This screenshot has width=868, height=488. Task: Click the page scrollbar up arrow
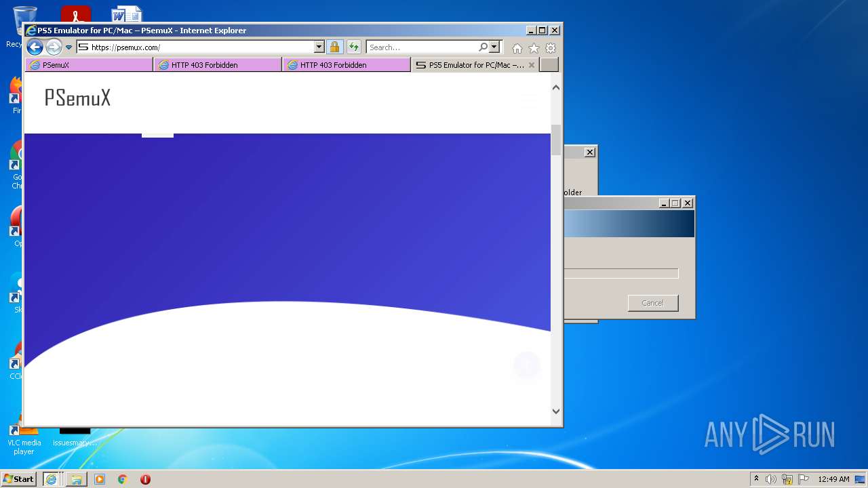pos(556,87)
